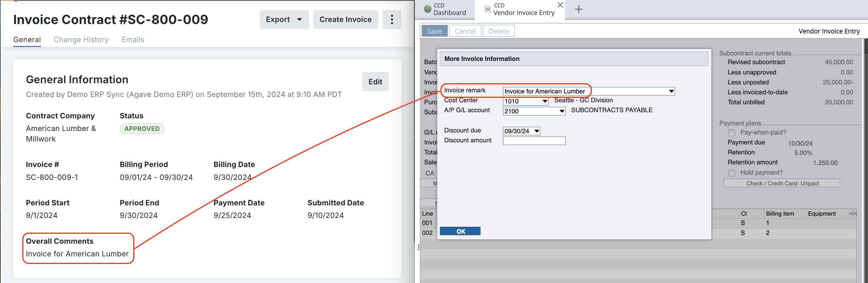
Task: Select line 001 row
Action: (638, 223)
